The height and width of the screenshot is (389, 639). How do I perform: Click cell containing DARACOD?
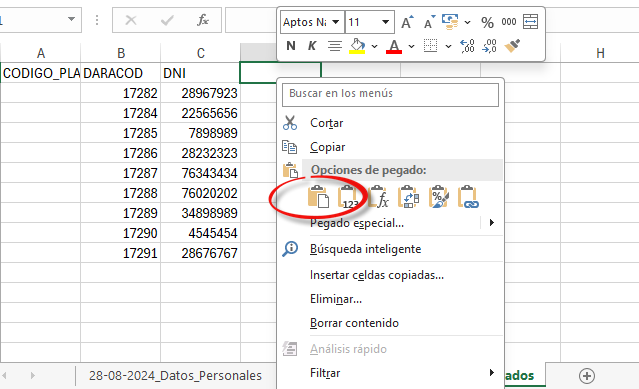121,73
